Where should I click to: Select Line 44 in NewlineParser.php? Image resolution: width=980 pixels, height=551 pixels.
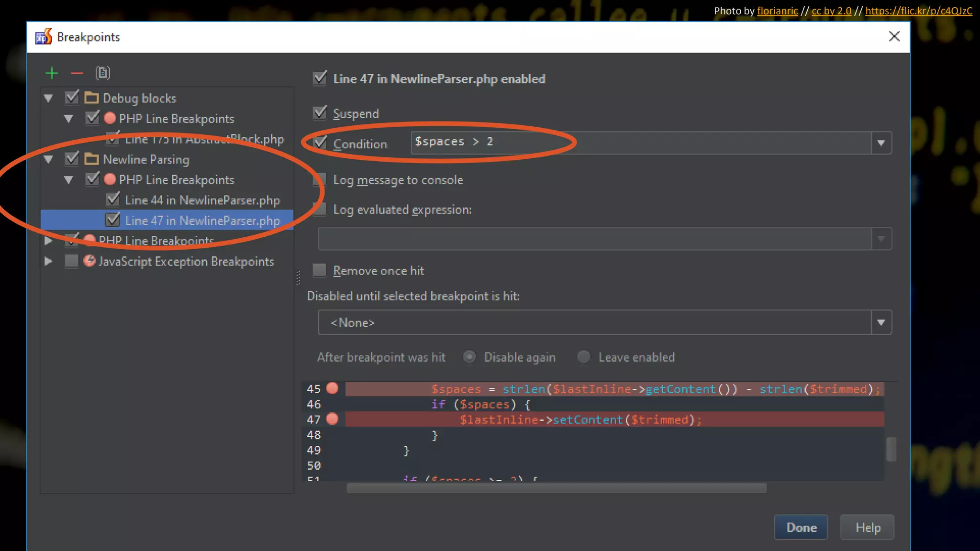(x=202, y=200)
